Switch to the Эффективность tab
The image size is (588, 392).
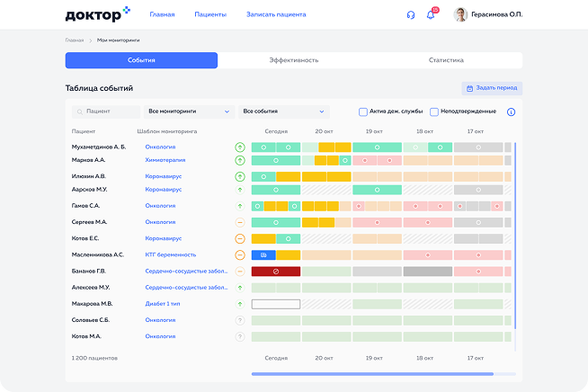click(294, 60)
